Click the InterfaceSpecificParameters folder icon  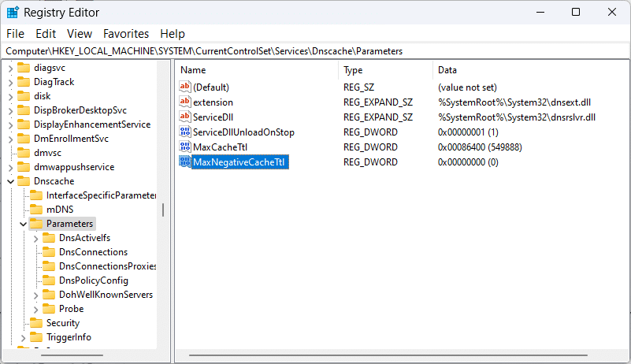(x=36, y=195)
